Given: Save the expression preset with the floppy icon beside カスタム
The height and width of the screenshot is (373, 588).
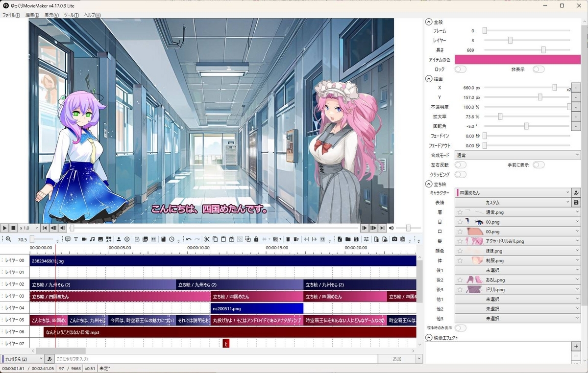Looking at the screenshot, I should (x=576, y=202).
